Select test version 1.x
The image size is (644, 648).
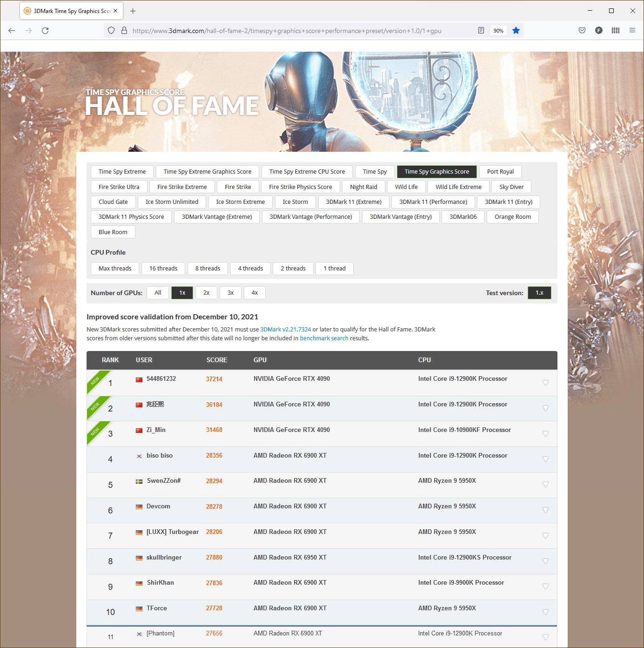(x=539, y=293)
